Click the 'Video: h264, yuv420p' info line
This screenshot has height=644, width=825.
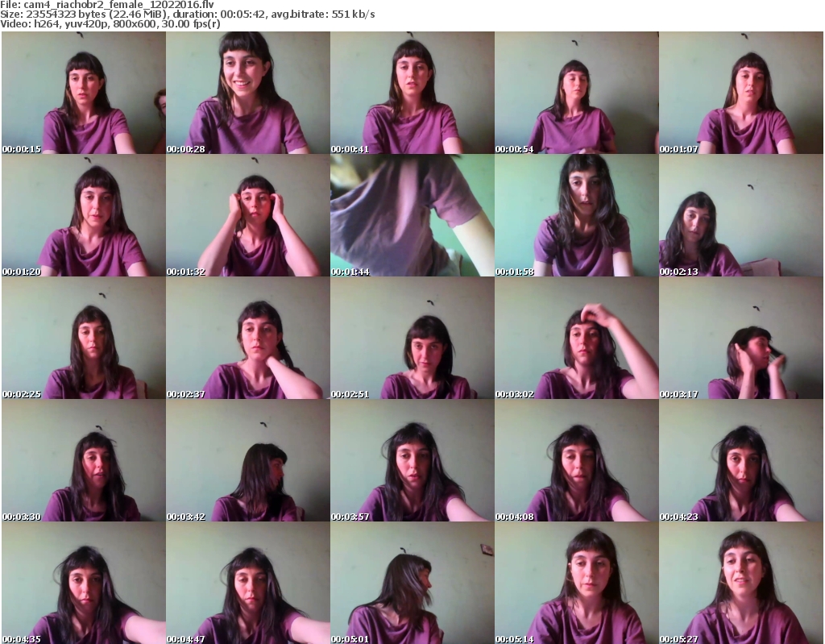110,24
